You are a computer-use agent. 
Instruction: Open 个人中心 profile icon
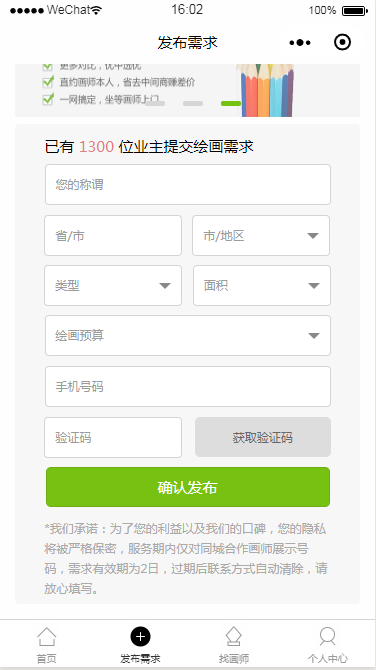pyautogui.click(x=327, y=637)
